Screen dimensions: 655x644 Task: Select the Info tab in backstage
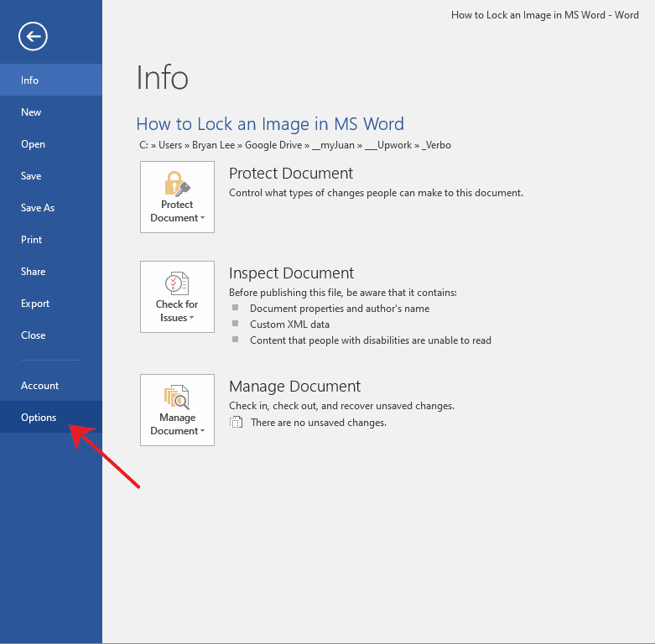[x=51, y=80]
